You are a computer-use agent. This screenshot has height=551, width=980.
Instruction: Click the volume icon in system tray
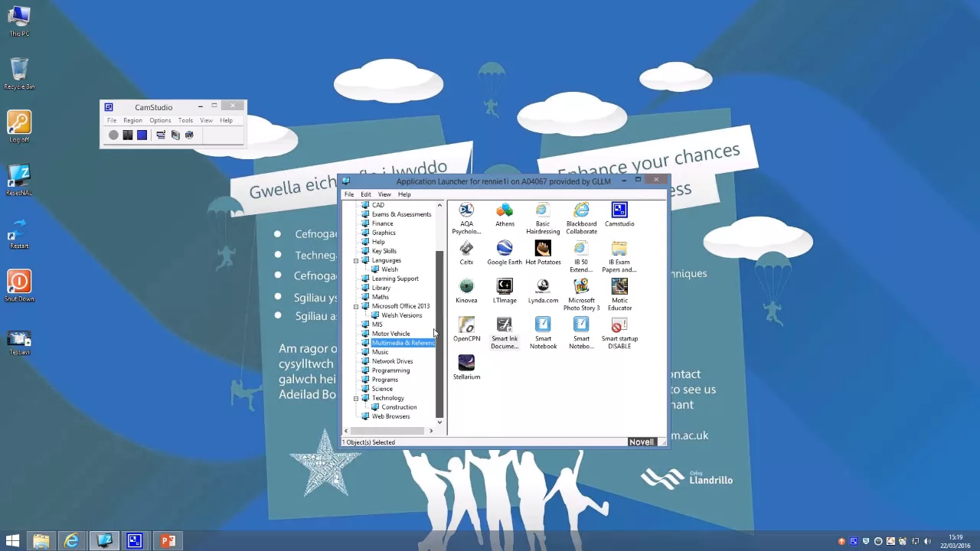(928, 541)
